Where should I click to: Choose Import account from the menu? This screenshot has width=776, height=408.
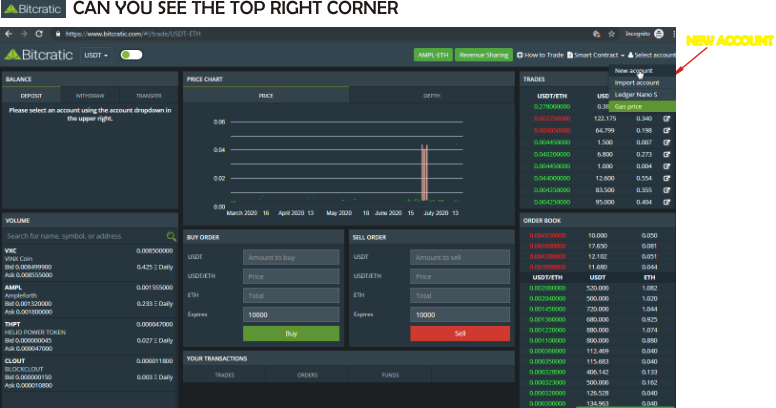(642, 83)
